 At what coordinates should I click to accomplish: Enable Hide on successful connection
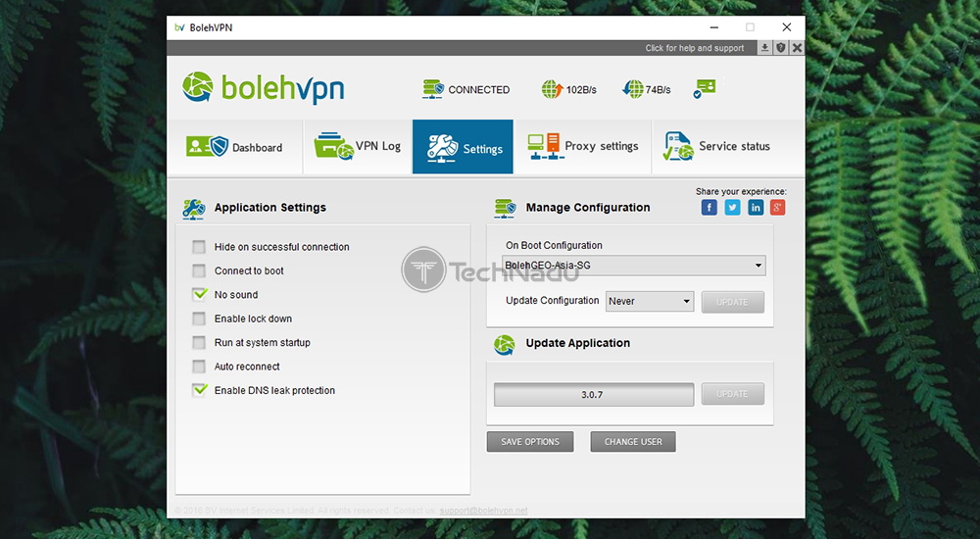tap(199, 247)
